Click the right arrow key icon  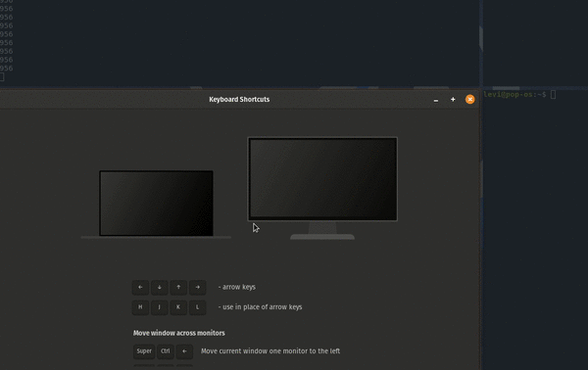coord(198,287)
